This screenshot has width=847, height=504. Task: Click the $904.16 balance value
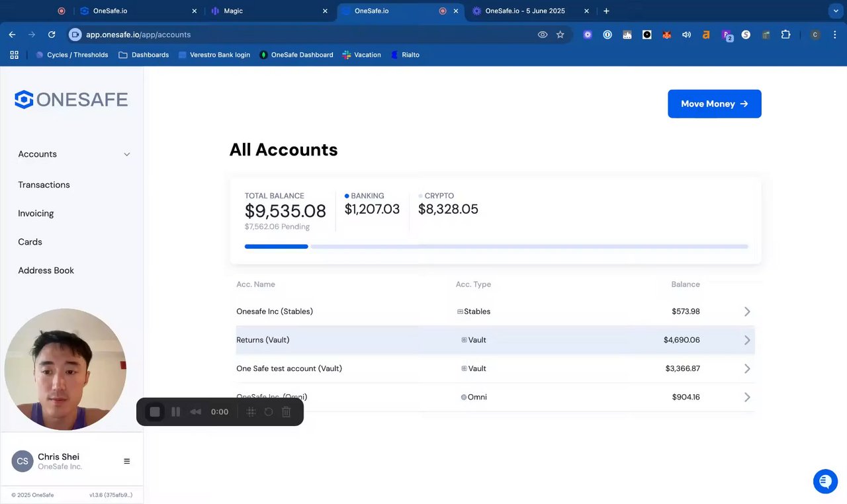click(x=686, y=398)
